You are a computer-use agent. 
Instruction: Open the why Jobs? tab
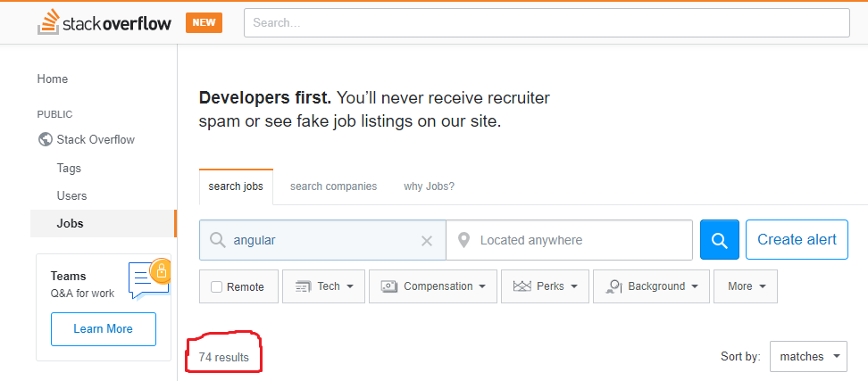[429, 186]
